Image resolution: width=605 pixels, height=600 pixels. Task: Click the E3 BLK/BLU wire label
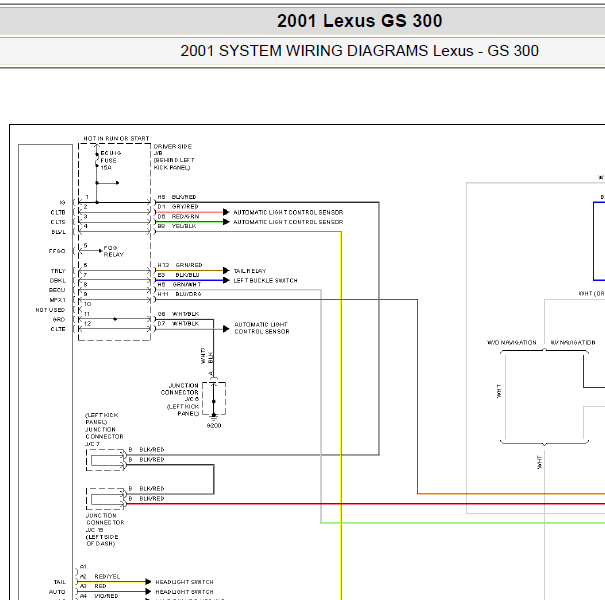point(178,275)
